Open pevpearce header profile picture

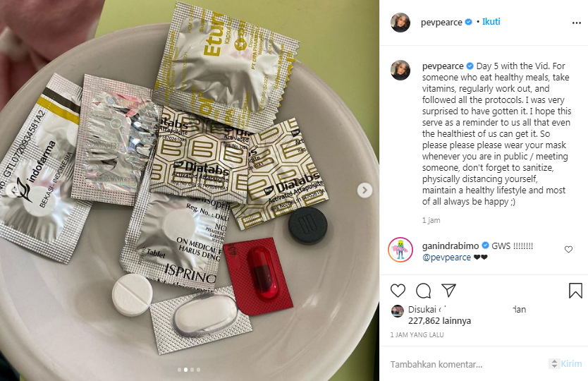[400, 23]
